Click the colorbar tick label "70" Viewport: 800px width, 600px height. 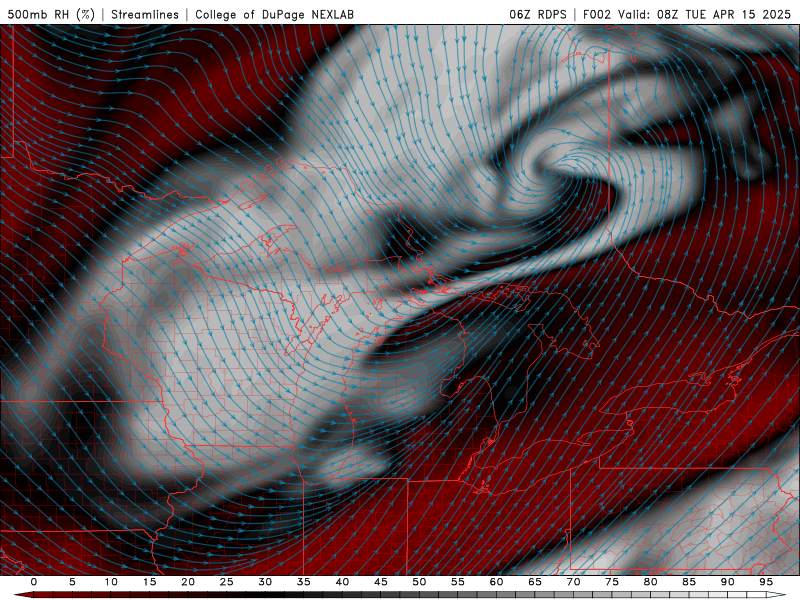coord(573,582)
